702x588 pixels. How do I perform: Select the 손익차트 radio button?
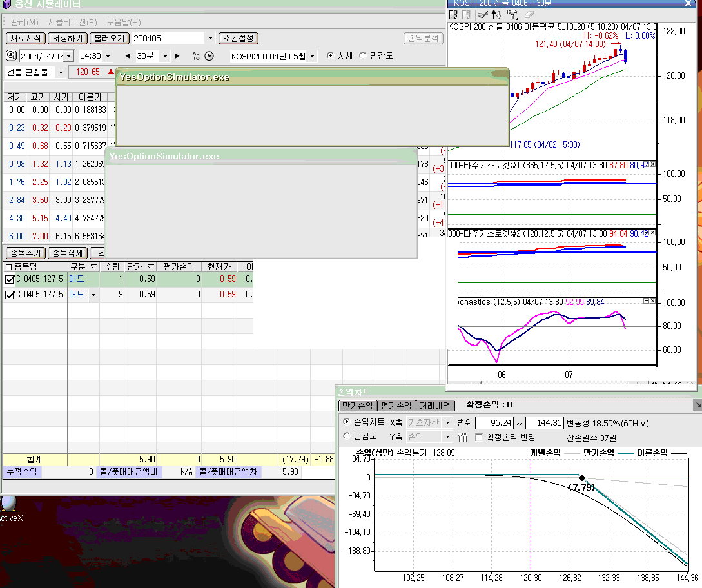pyautogui.click(x=346, y=422)
